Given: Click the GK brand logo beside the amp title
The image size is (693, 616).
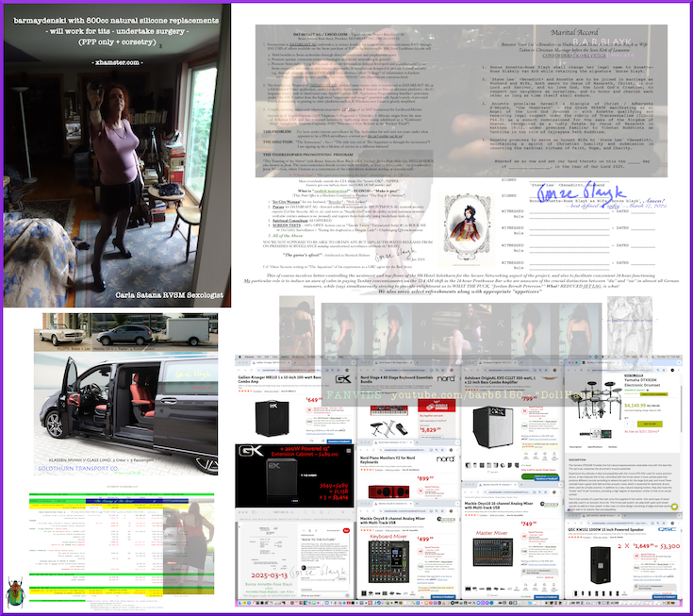Looking at the screenshot, I should (x=342, y=379).
